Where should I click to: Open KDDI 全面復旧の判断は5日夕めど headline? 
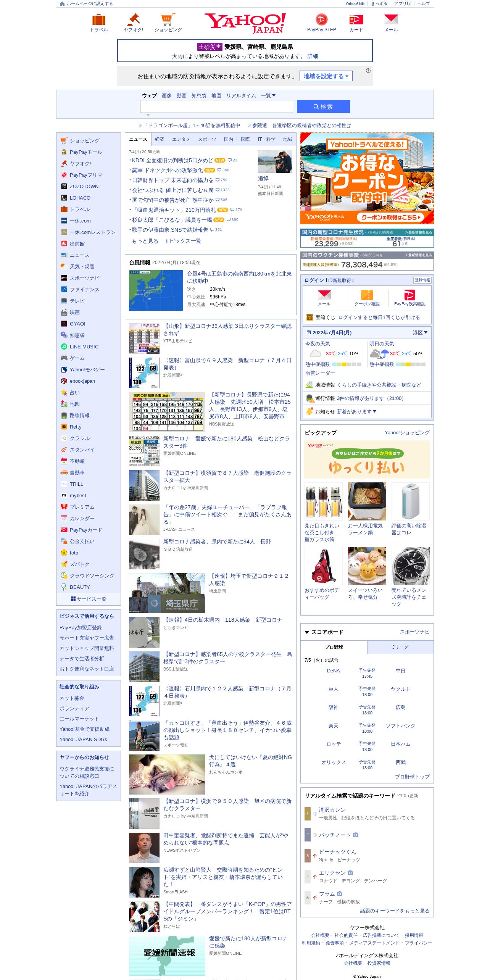click(172, 160)
